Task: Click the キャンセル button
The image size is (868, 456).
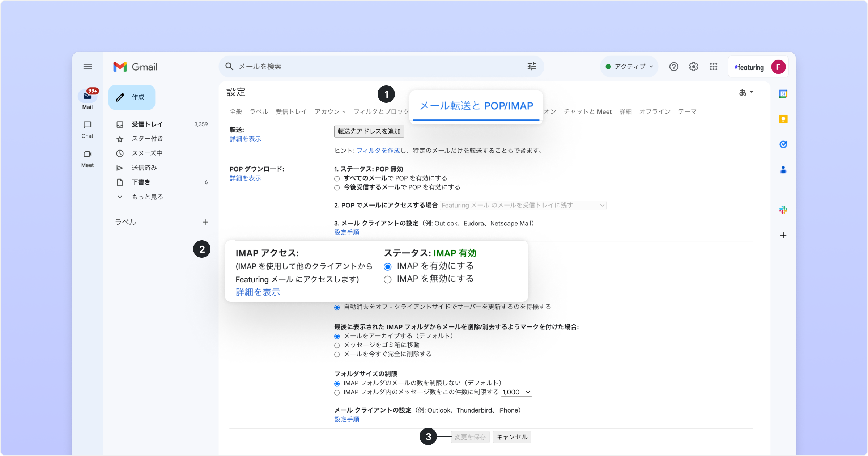Action: (x=511, y=437)
